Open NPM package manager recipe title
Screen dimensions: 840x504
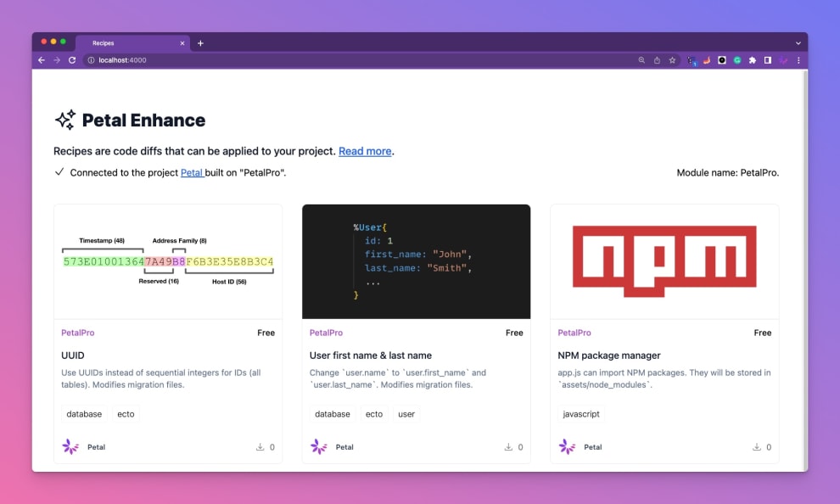click(609, 356)
